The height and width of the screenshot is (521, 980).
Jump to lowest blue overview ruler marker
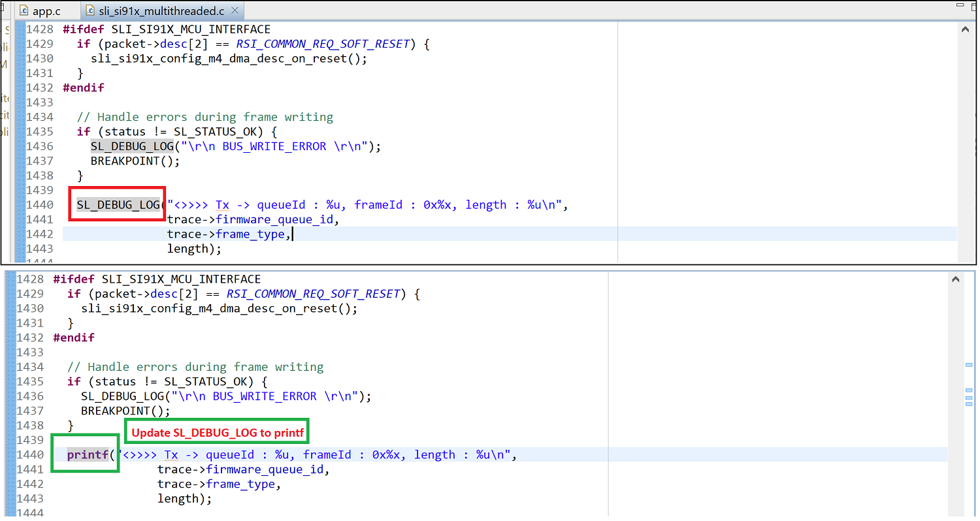click(968, 405)
